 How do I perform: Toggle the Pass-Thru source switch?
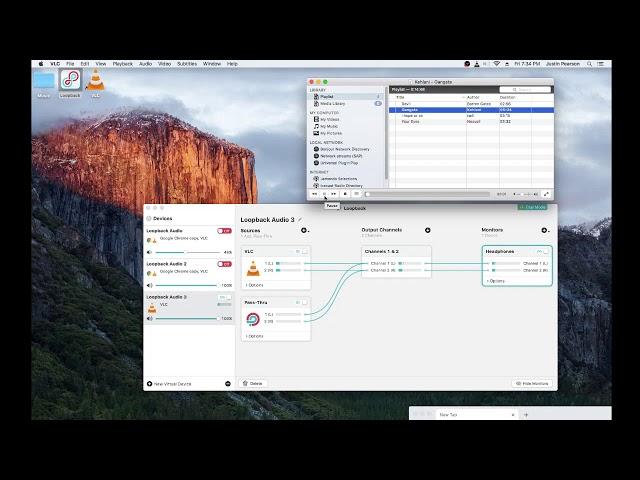point(302,302)
